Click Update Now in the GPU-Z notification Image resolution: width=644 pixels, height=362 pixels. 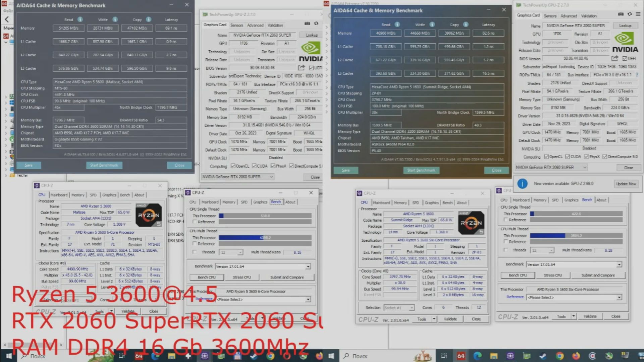[x=626, y=184]
